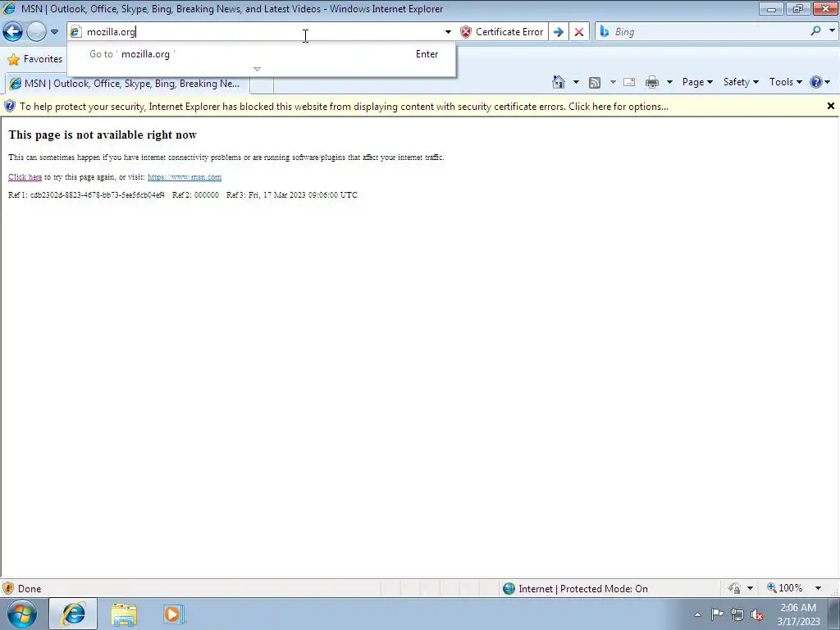Click the red Stop loading X
This screenshot has width=840, height=630.
579,32
